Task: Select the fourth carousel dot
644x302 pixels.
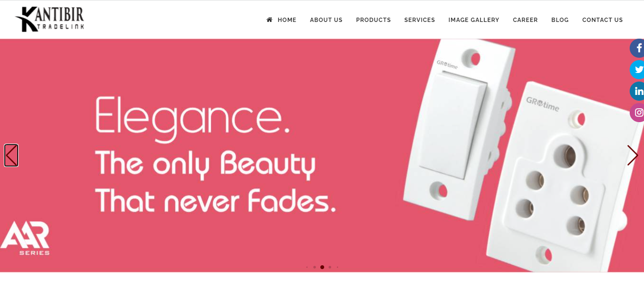Action: point(330,267)
